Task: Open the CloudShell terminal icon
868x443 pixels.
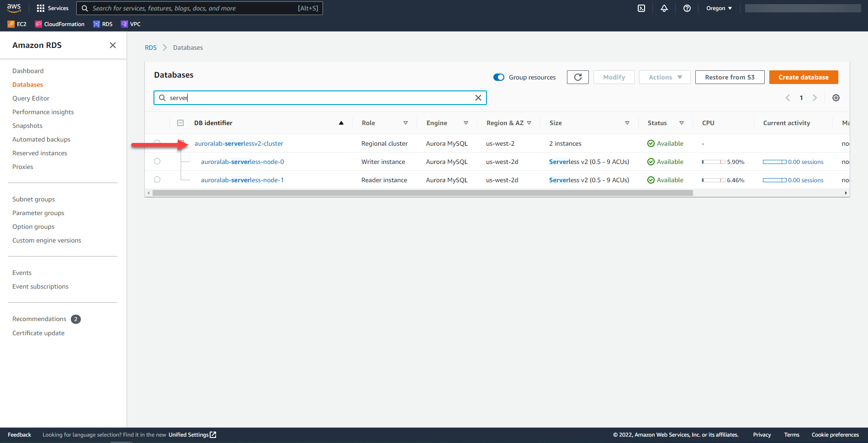Action: pyautogui.click(x=641, y=8)
